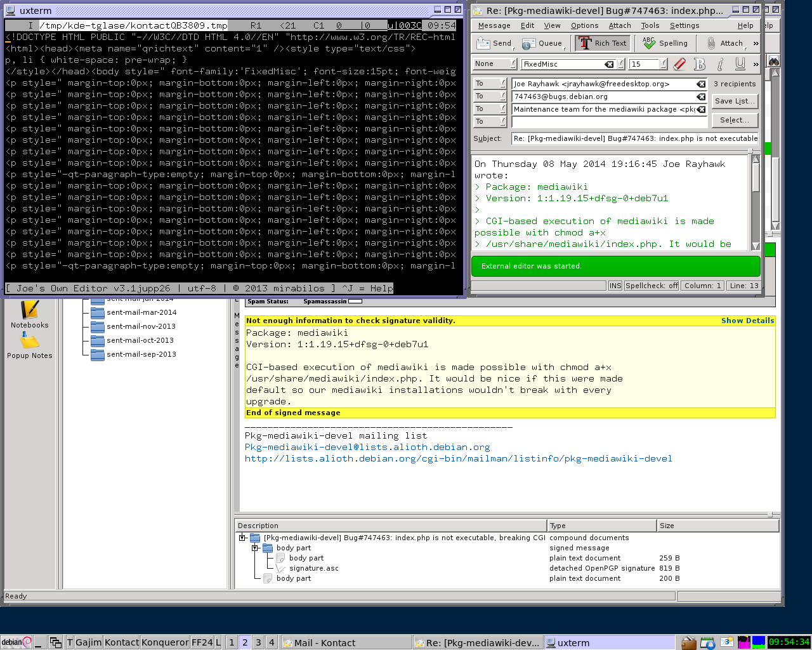
Task: Collapse the first body part tree node
Action: 255,548
